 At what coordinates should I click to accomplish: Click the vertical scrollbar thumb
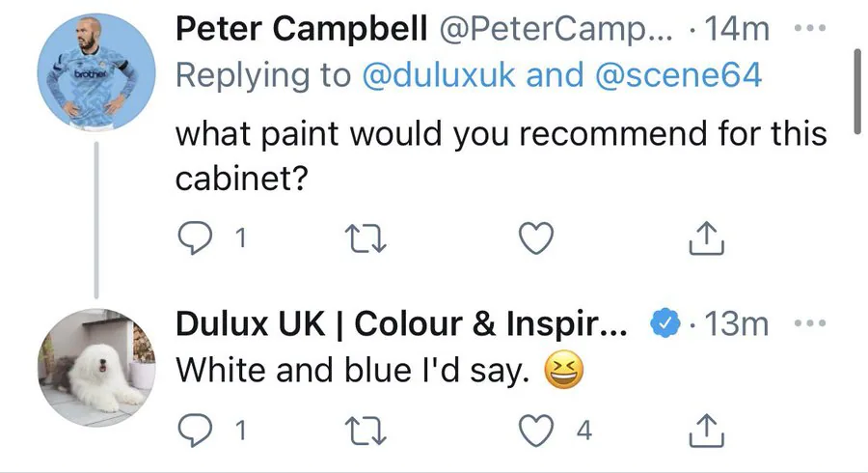point(857,89)
